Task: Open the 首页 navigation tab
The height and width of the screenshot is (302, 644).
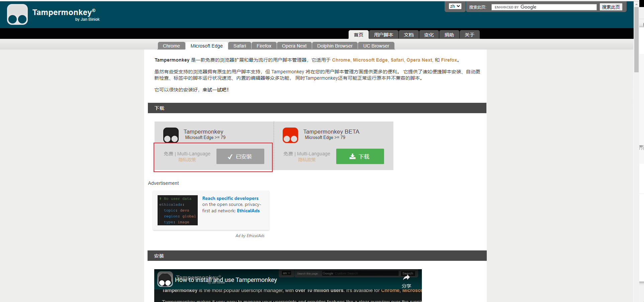Action: (359, 35)
